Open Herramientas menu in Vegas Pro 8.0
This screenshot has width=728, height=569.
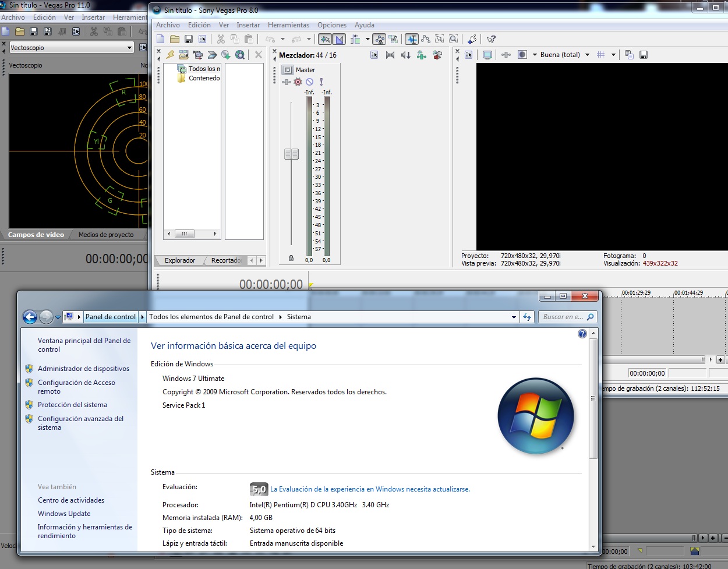(288, 25)
